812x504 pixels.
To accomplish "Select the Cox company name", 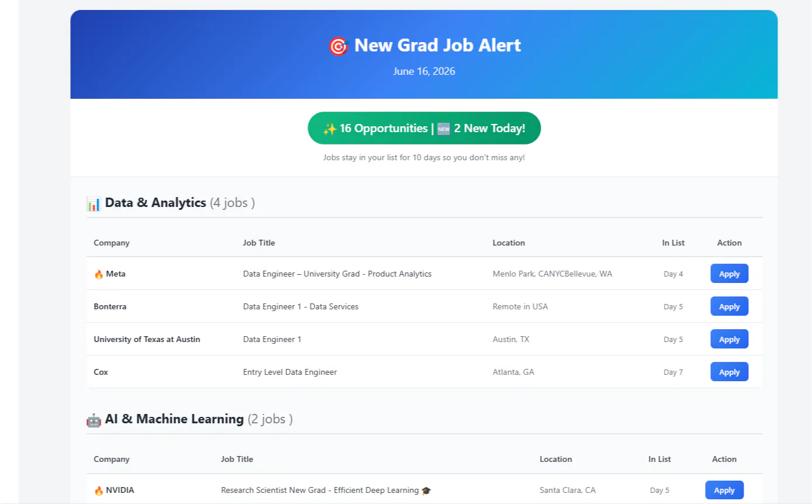I will point(101,372).
